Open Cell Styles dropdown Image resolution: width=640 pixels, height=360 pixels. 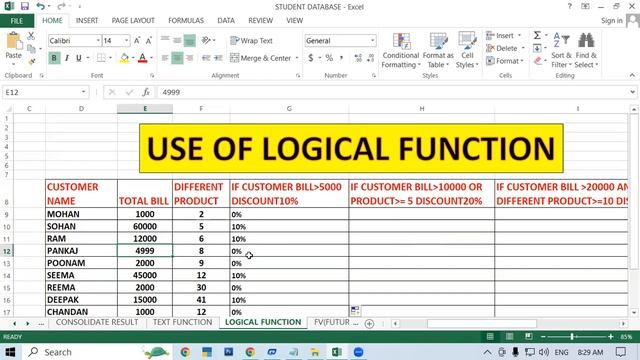click(x=467, y=50)
